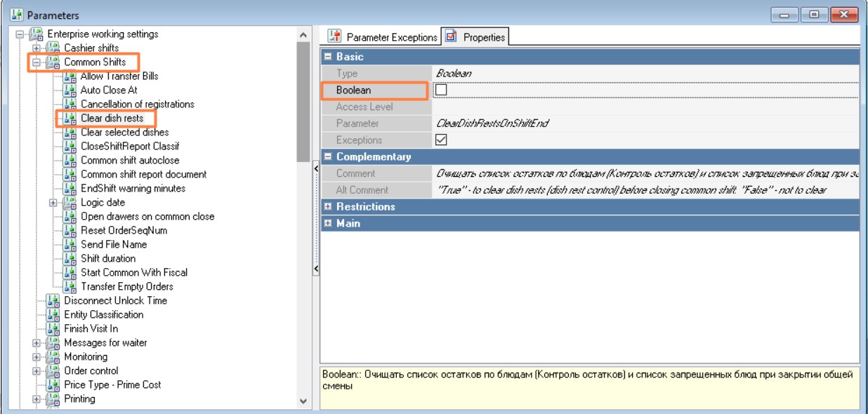The height and width of the screenshot is (414, 868).
Task: Tick the Boolean value checkbox
Action: [441, 90]
